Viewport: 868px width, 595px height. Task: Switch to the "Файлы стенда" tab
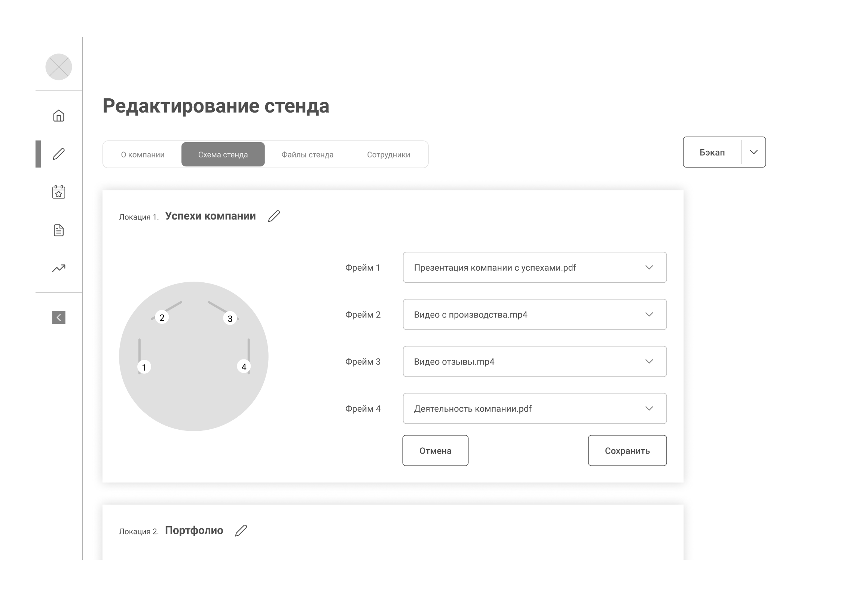point(307,154)
